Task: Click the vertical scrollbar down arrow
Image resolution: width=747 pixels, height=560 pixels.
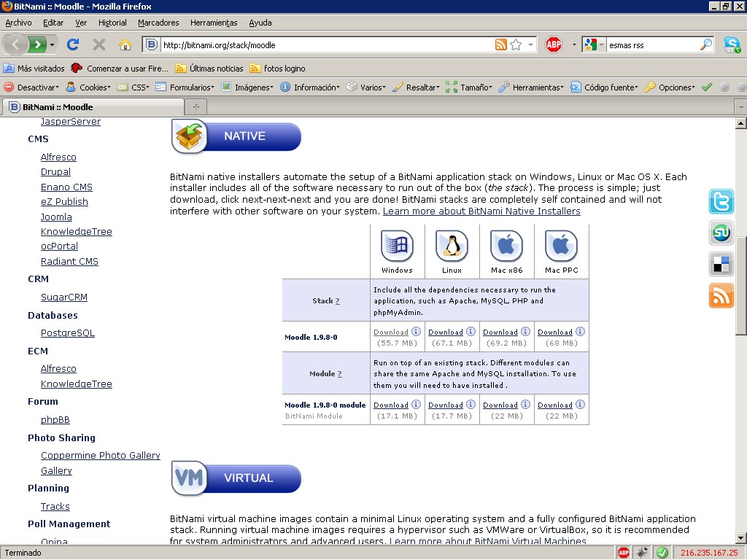Action: point(741,539)
